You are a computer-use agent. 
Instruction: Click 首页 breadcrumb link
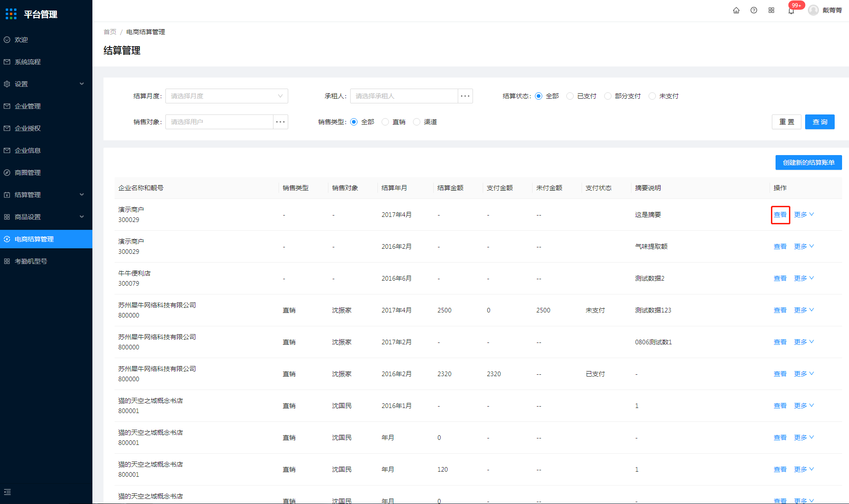click(110, 32)
